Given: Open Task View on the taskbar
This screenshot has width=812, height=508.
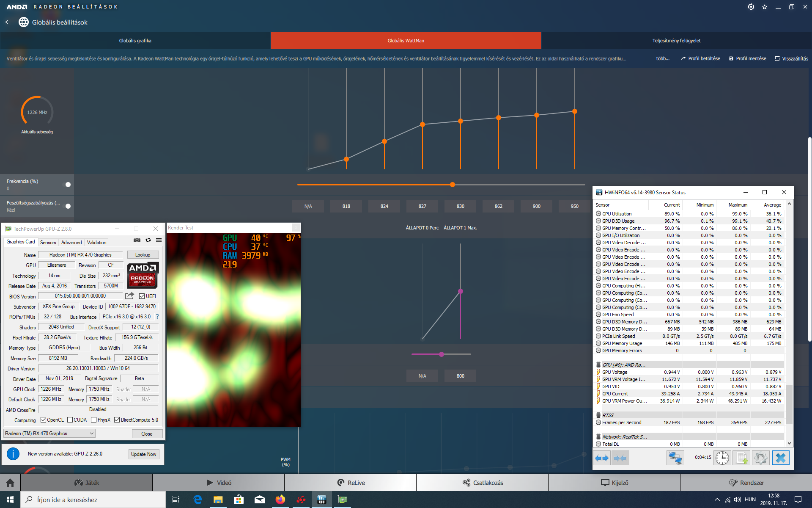Looking at the screenshot, I should [x=176, y=500].
